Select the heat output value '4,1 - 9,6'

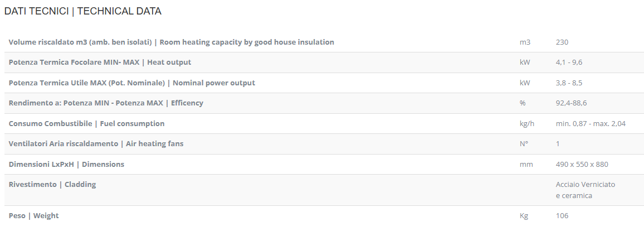click(569, 62)
